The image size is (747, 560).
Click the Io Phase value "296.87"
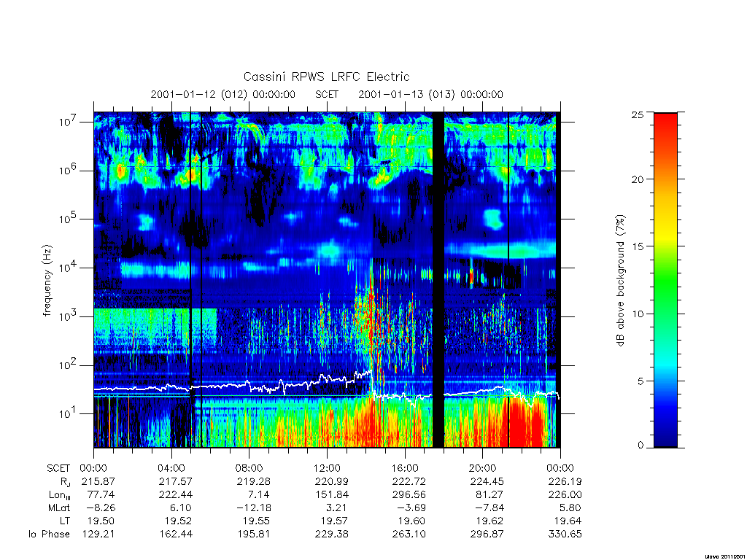coord(487,534)
